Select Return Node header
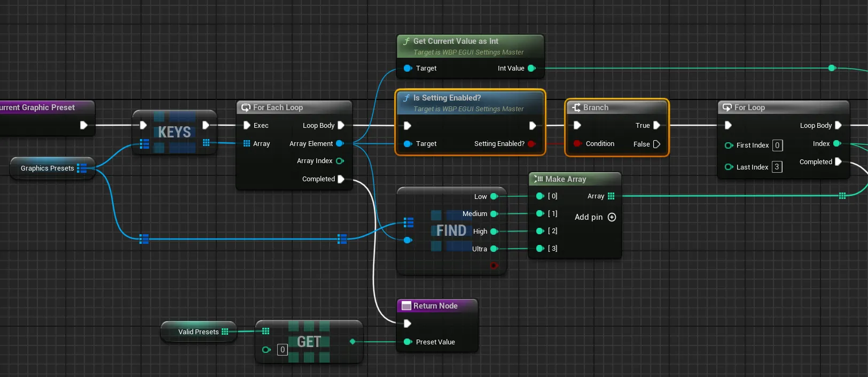This screenshot has height=377, width=868. click(437, 306)
